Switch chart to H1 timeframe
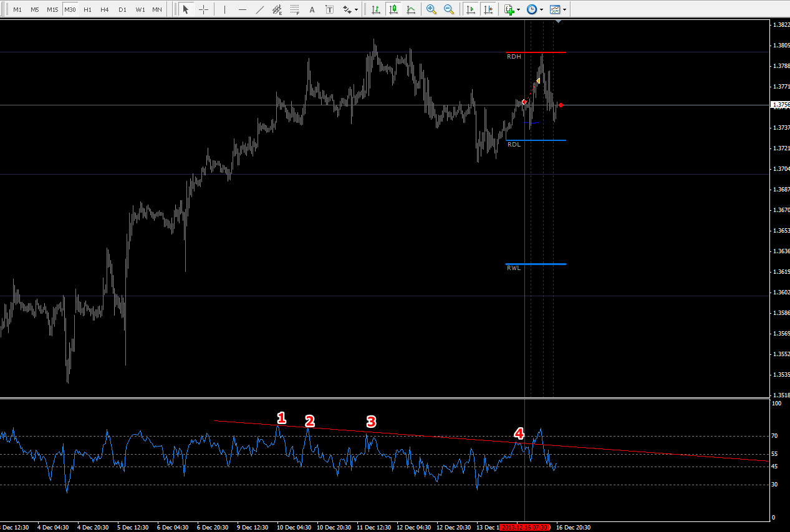This screenshot has width=790, height=532. (x=87, y=9)
